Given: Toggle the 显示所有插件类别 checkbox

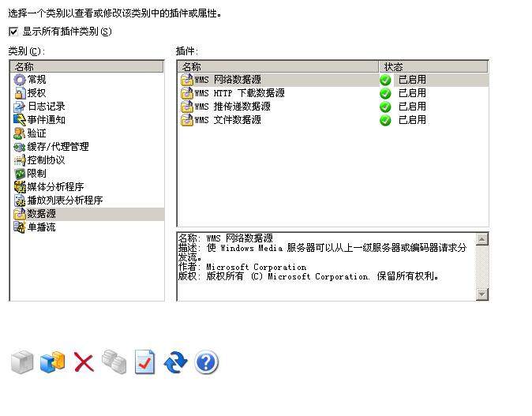Looking at the screenshot, I should (x=13, y=32).
